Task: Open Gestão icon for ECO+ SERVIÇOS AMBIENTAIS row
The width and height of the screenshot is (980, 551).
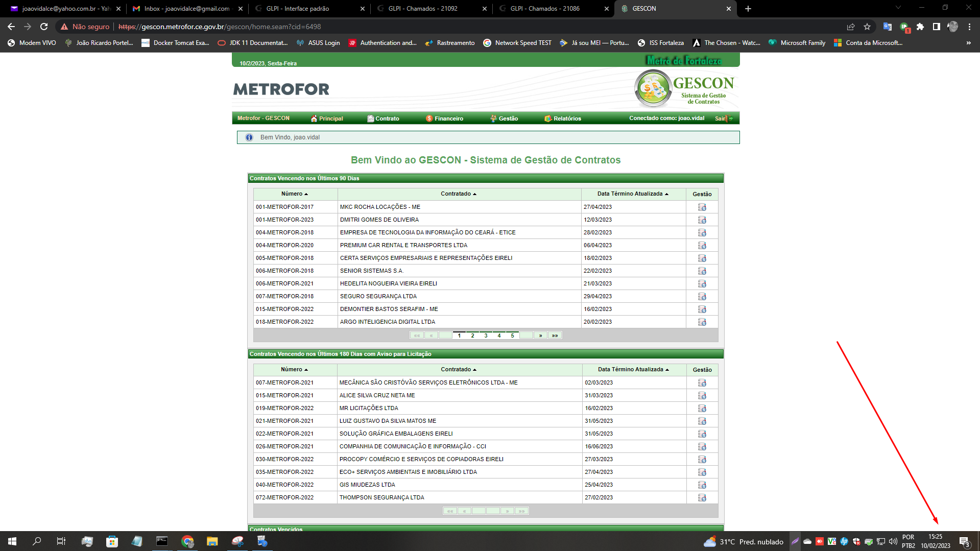Action: (x=702, y=472)
